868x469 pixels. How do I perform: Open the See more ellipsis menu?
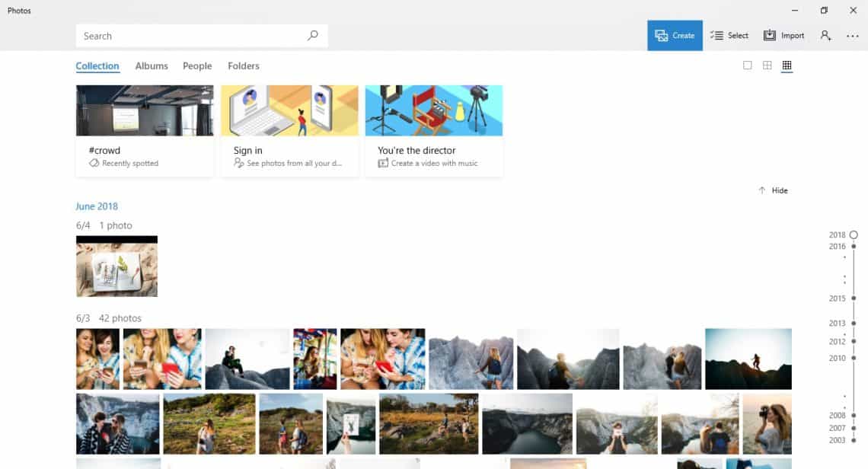[x=853, y=36]
